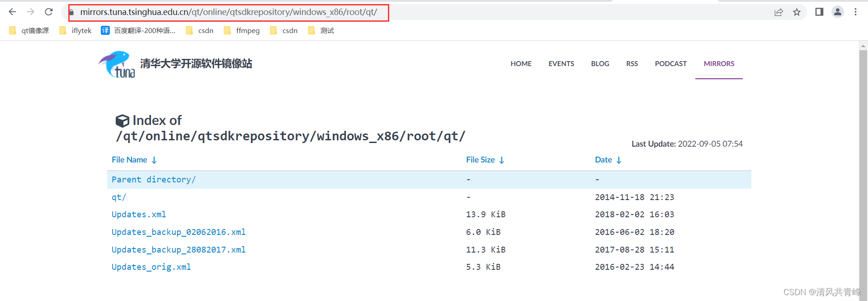Open Updates_orig.xml link
This screenshot has width=868, height=301.
pos(151,267)
